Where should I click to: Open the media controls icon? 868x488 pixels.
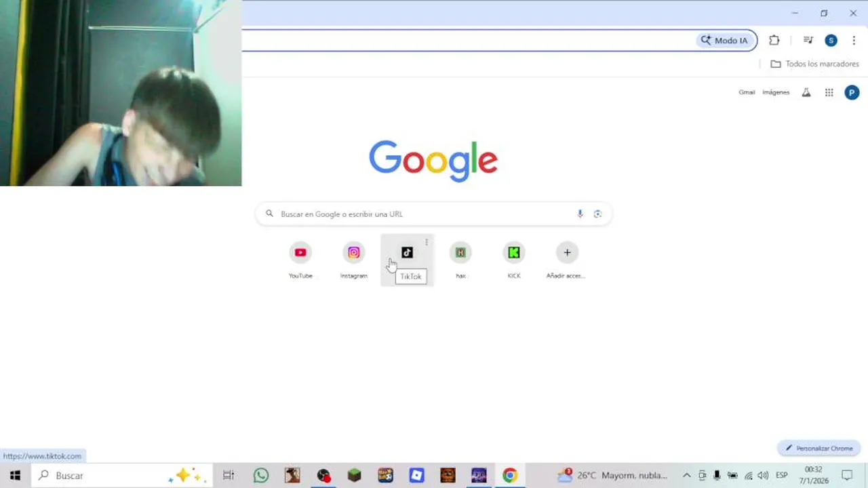(x=808, y=40)
